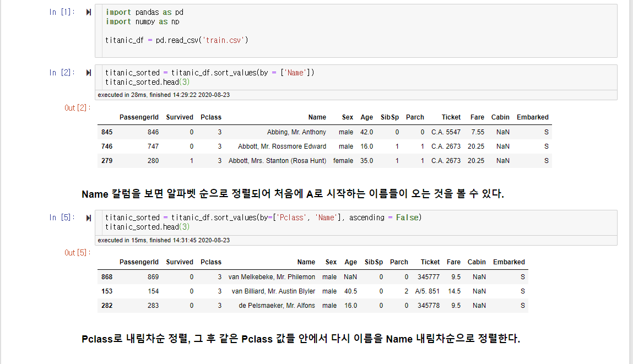
Task: Click row index 845
Action: click(107, 132)
